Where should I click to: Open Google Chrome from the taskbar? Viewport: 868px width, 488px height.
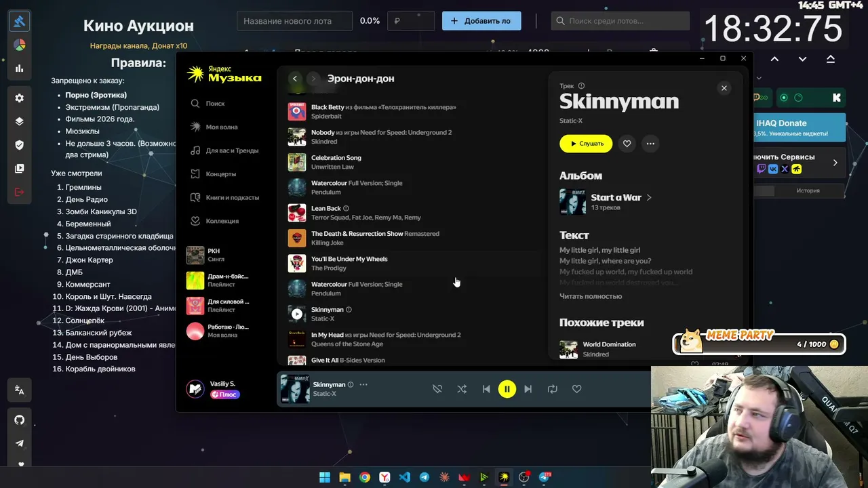365,477
